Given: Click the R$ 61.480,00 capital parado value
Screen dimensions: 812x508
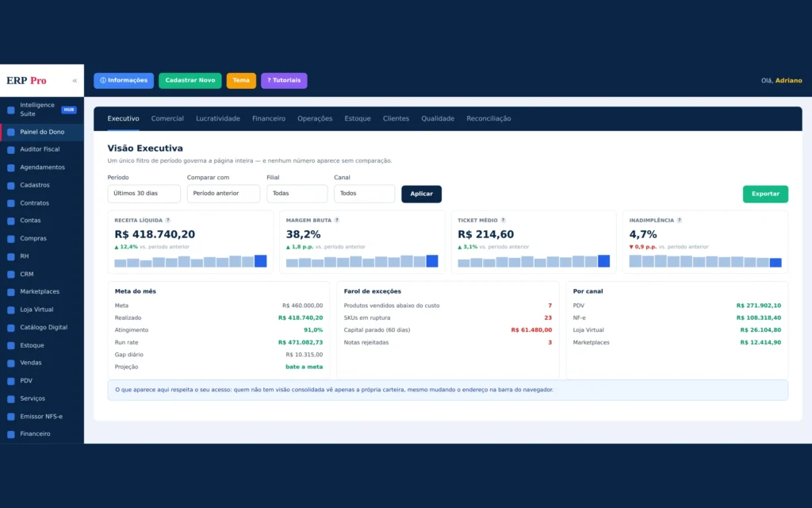Looking at the screenshot, I should (531, 330).
